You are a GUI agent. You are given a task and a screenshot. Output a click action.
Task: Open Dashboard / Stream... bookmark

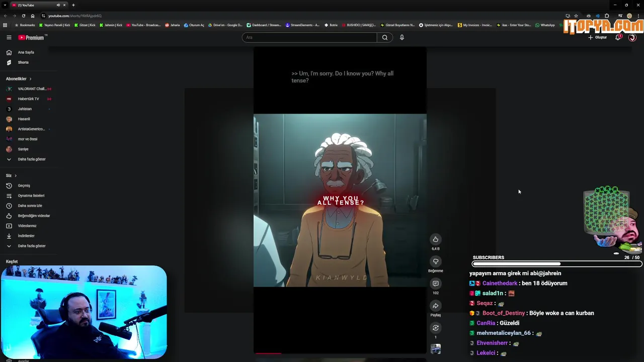click(264, 25)
